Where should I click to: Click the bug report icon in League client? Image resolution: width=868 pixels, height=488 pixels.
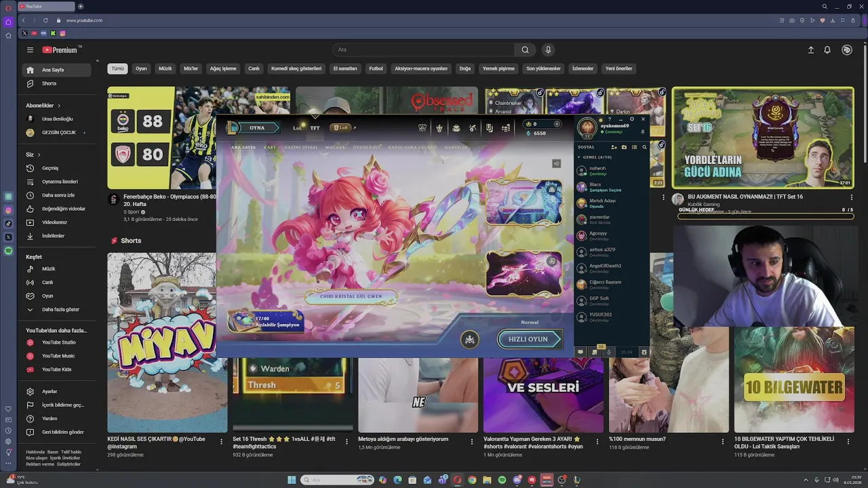(644, 352)
